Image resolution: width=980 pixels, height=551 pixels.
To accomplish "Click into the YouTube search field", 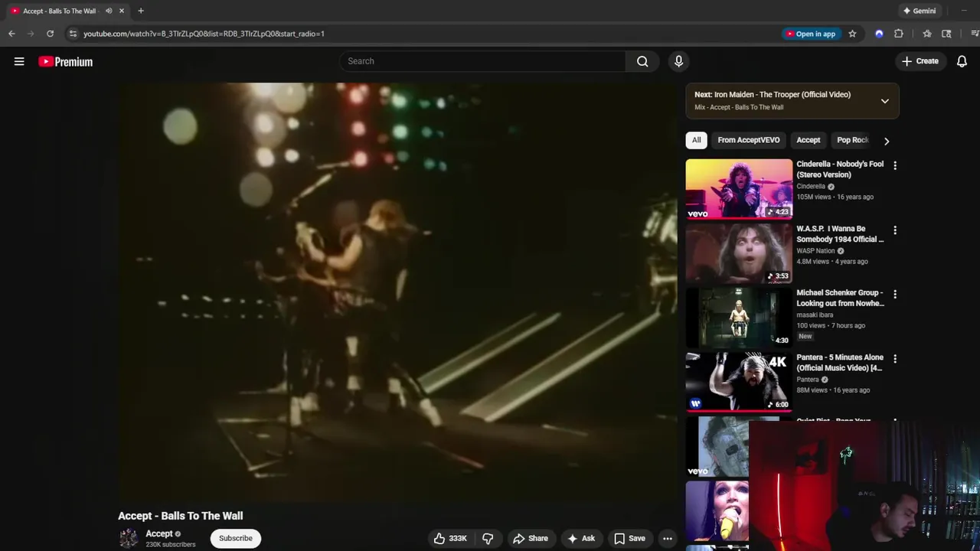I will 482,61.
